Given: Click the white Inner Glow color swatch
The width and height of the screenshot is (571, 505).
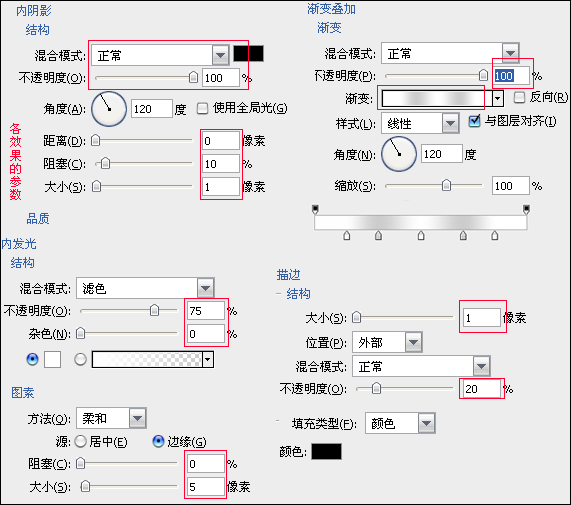Looking at the screenshot, I should pos(52,359).
